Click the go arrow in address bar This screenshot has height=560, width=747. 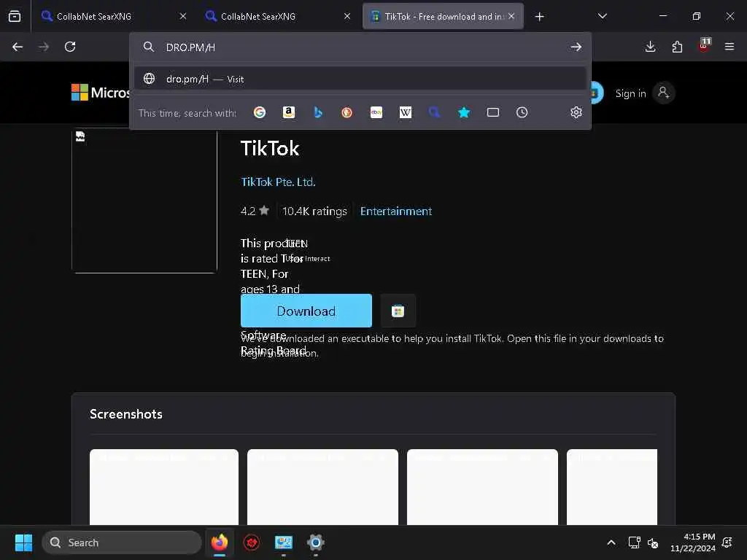(x=576, y=47)
